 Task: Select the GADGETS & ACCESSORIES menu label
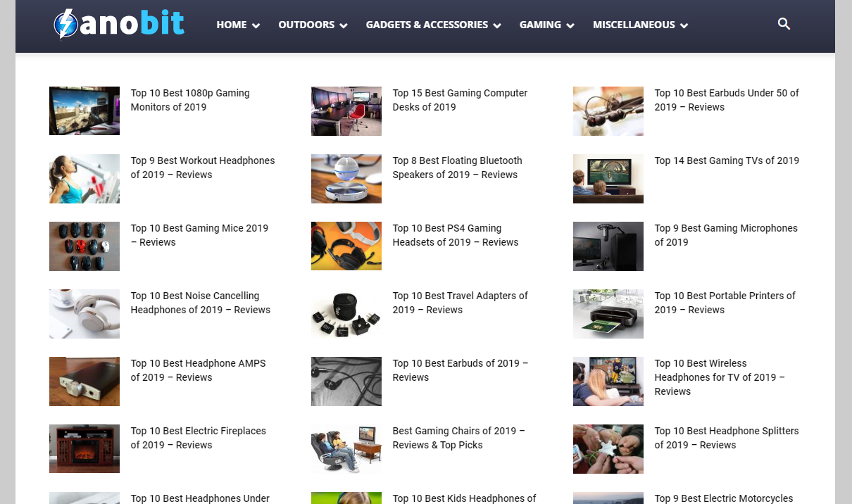[427, 25]
